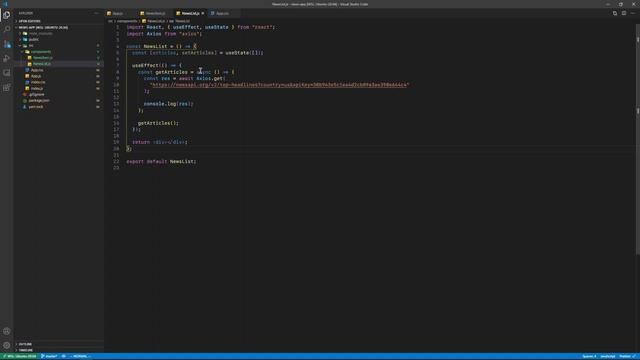Open editor more actions ellipsis
The height and width of the screenshot is (360, 640).
tap(633, 13)
